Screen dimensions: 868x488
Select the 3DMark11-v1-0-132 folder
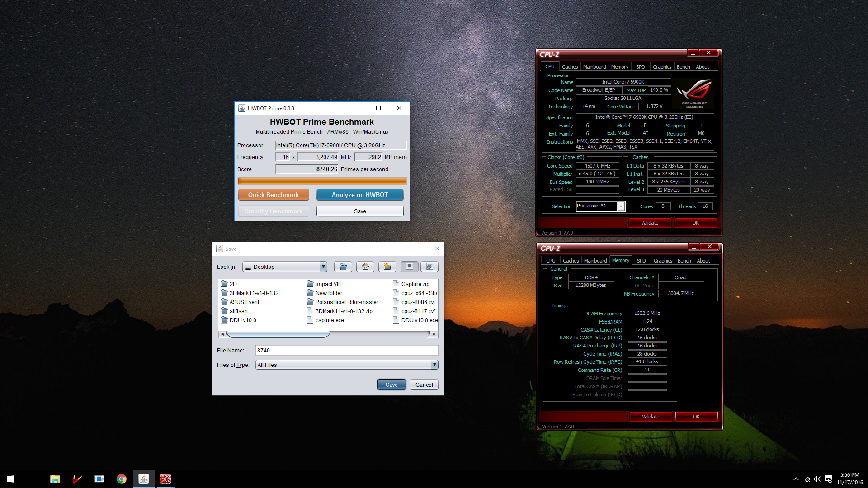coord(250,293)
